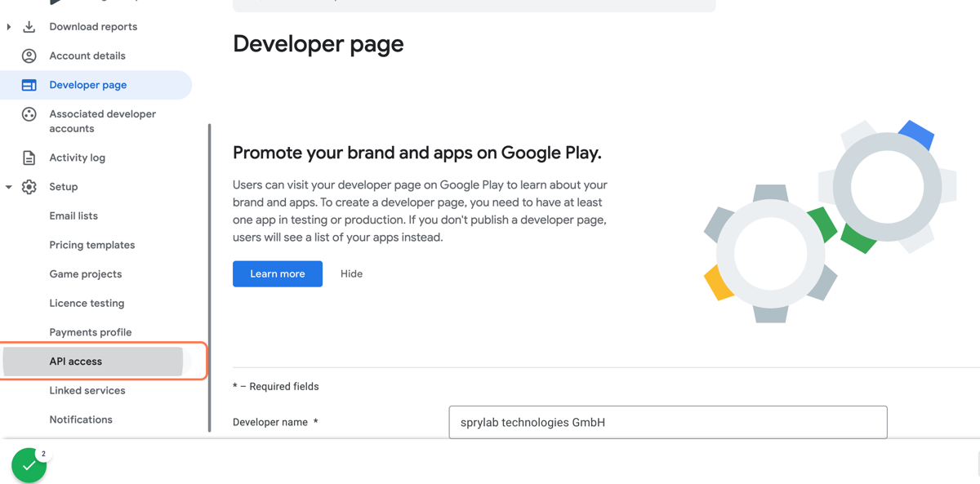This screenshot has width=980, height=484.
Task: Click the Associated developer accounts icon
Action: [29, 114]
